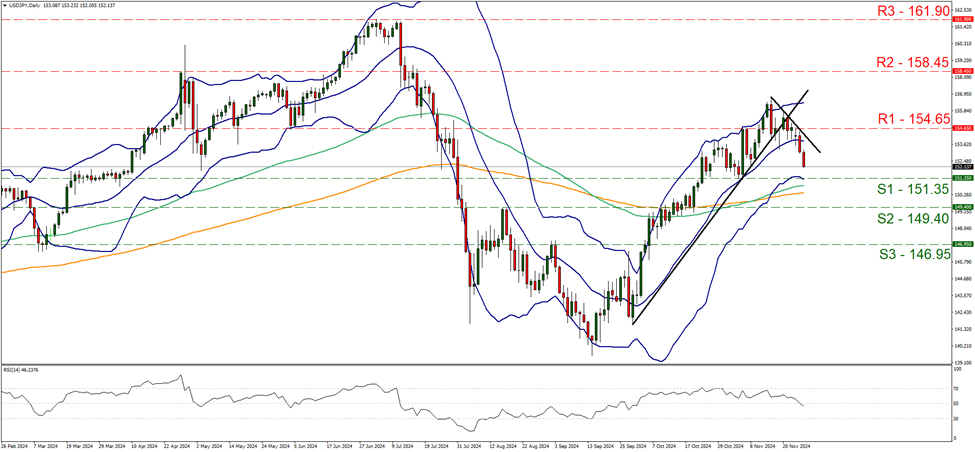The height and width of the screenshot is (452, 975).
Task: Select the green 149.400 price tag on axis
Action: (x=961, y=207)
